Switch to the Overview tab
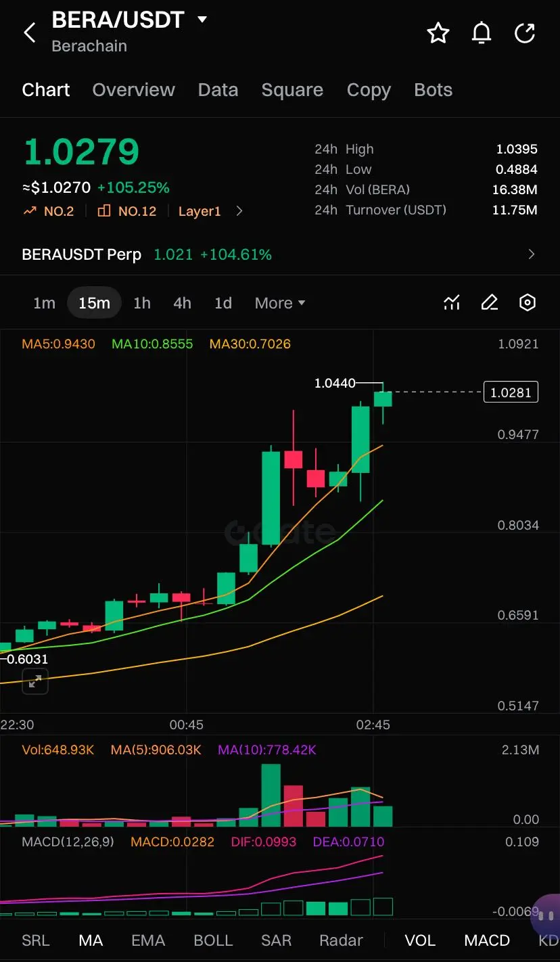 [134, 90]
